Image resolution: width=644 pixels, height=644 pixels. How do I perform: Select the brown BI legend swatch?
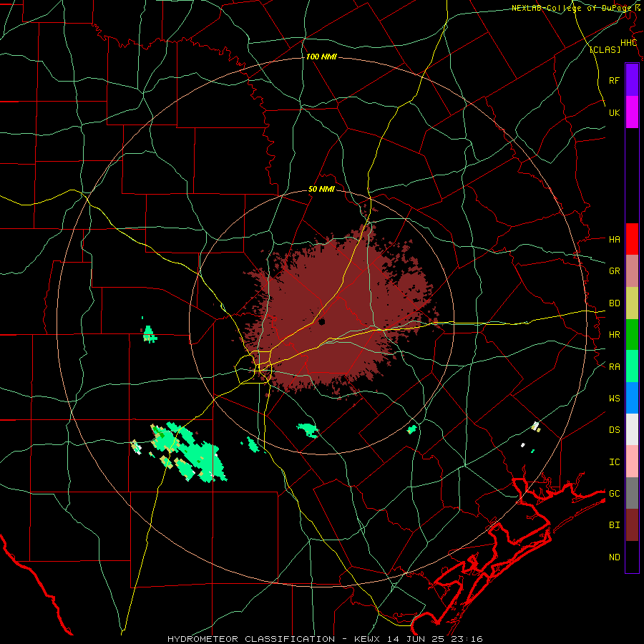[632, 525]
